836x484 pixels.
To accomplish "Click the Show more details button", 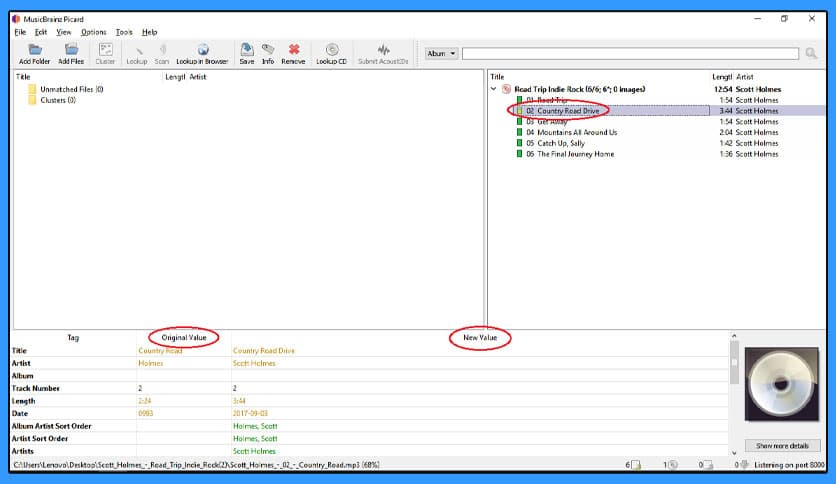I will (782, 446).
